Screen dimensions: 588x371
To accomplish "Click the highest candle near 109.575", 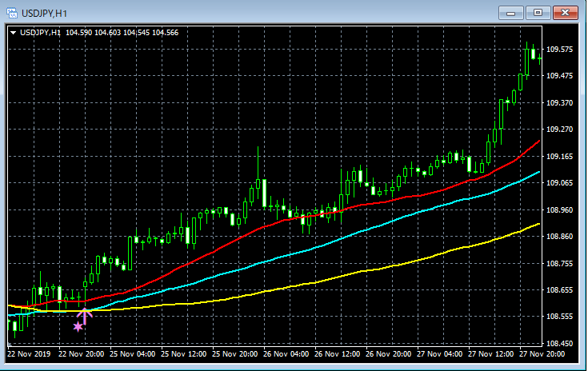I will [527, 62].
